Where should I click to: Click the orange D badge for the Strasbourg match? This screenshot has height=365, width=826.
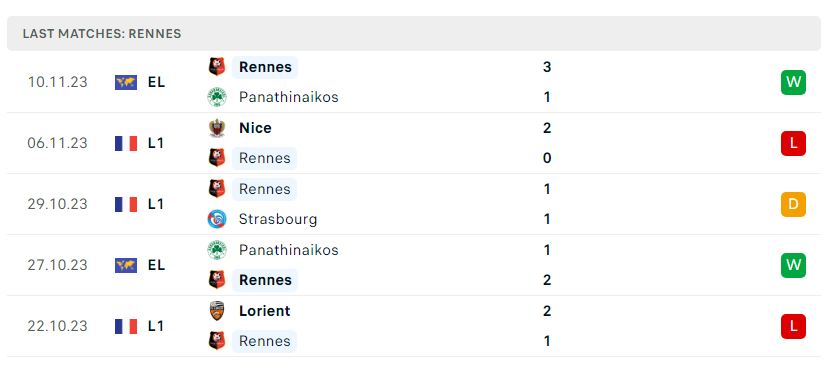pyautogui.click(x=793, y=204)
